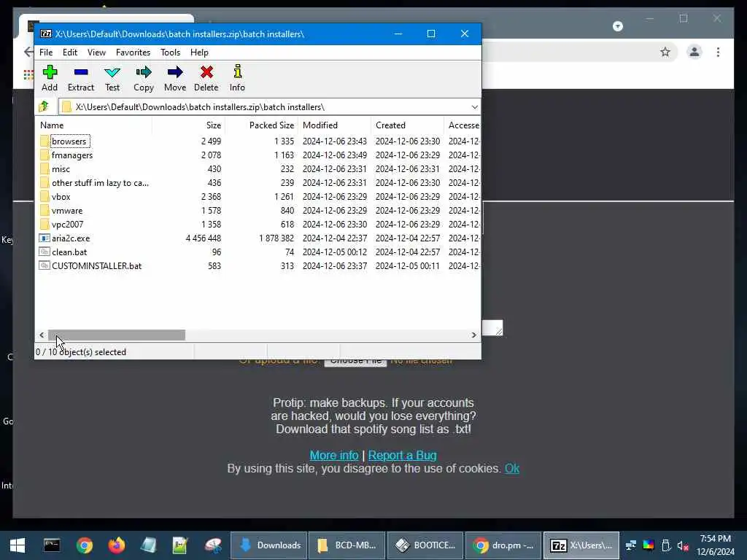Open the File menu
Viewport: 747px width, 560px height.
click(x=46, y=52)
